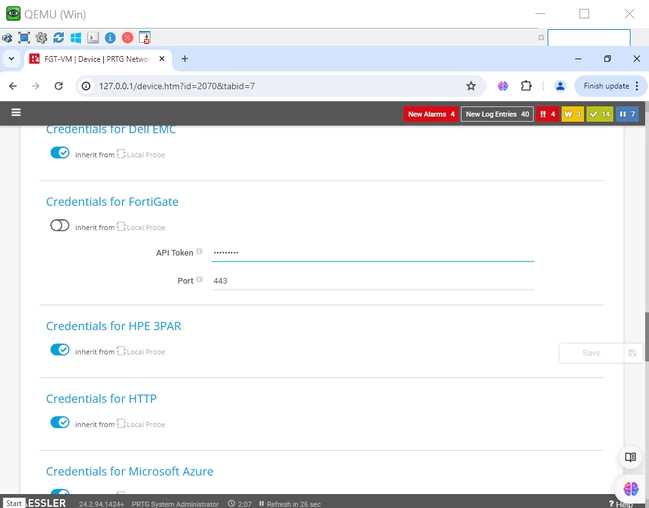Click the version 24.2.94.1424+ text
The image size is (649, 508).
pos(101,504)
